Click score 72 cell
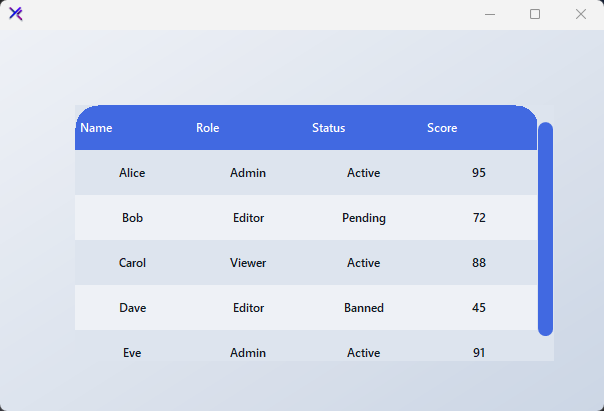 479,218
